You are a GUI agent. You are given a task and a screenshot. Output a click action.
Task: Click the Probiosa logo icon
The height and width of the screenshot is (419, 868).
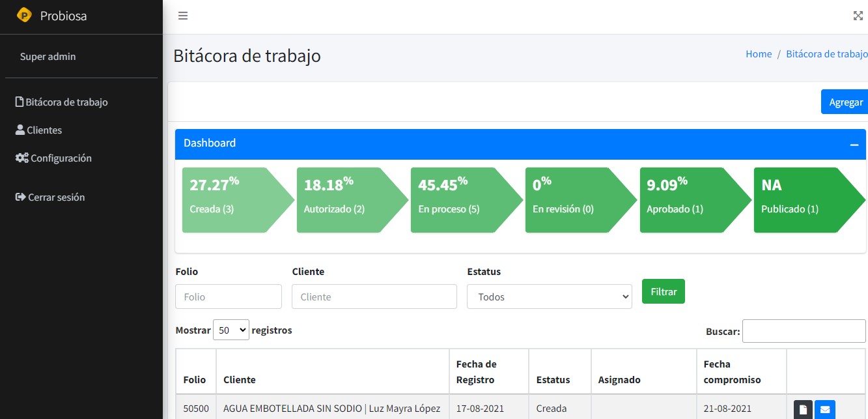click(x=24, y=16)
